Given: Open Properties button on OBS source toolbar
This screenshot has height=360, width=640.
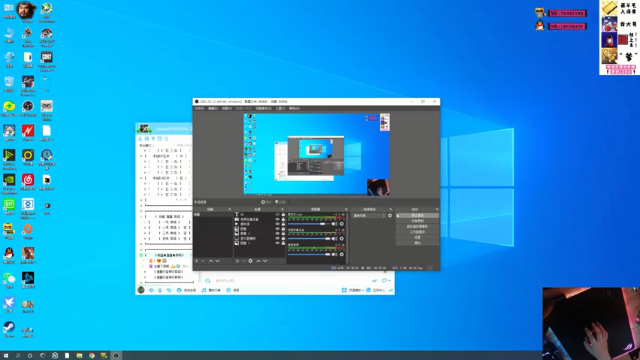Looking at the screenshot, I should (266, 202).
